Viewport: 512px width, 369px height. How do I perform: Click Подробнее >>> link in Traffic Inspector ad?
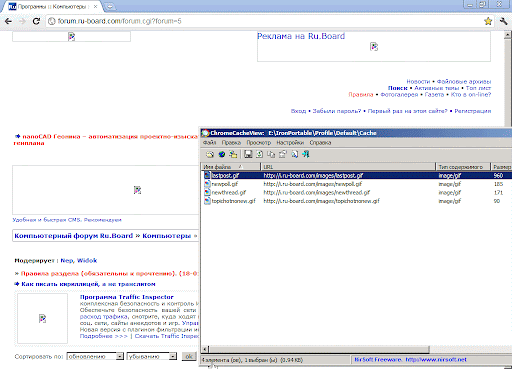click(104, 336)
